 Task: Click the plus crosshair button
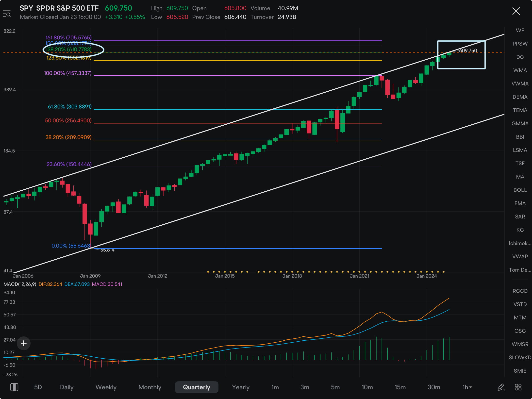point(24,343)
